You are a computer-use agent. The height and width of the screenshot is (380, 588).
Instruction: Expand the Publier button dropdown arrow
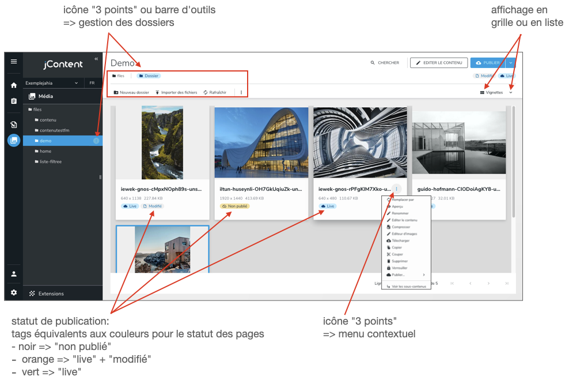[x=510, y=63]
